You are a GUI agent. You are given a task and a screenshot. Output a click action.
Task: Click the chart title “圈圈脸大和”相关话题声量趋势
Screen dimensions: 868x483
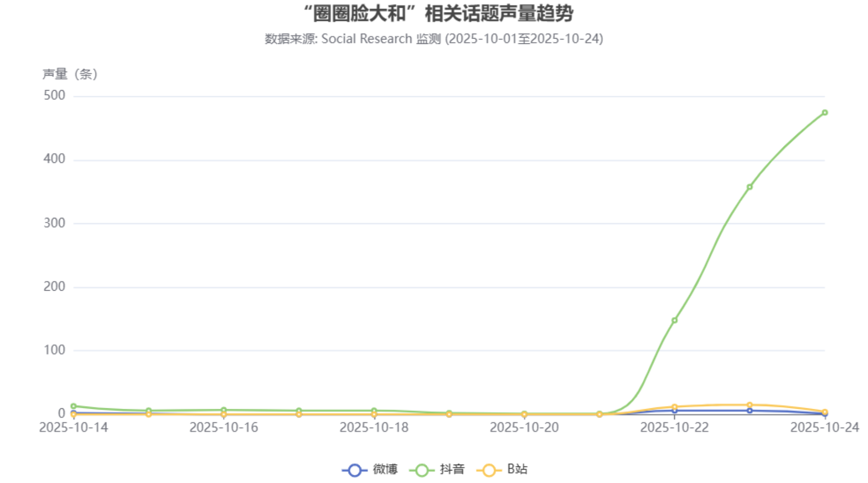coord(438,13)
